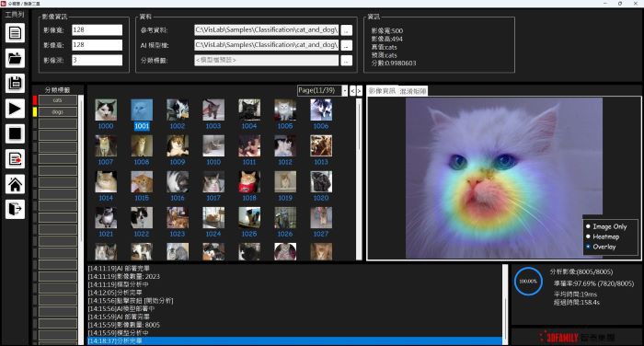Select the highlighted log entry at 14:18:37

294,341
